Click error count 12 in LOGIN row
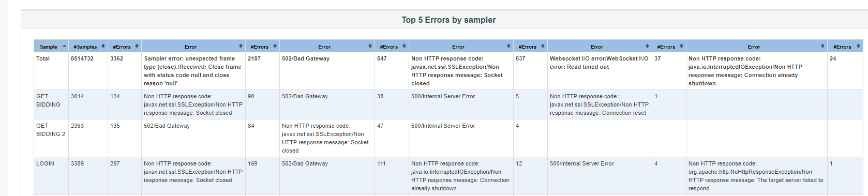The image size is (868, 196). click(x=519, y=163)
